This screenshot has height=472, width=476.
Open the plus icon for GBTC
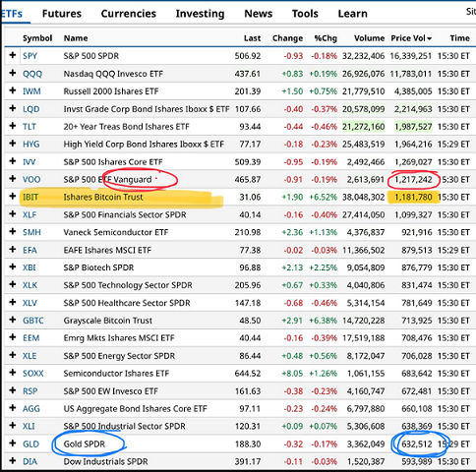pyautogui.click(x=13, y=320)
